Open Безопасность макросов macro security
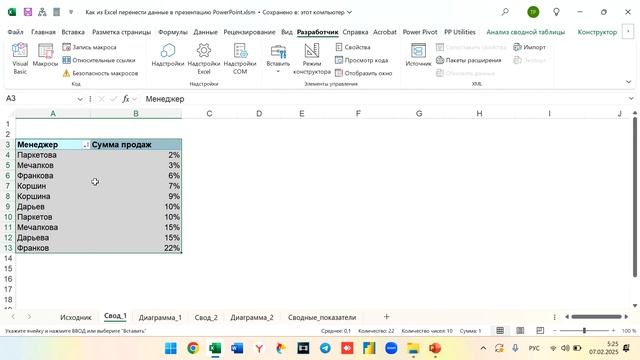Viewport: 640px width, 360px height. (x=100, y=73)
